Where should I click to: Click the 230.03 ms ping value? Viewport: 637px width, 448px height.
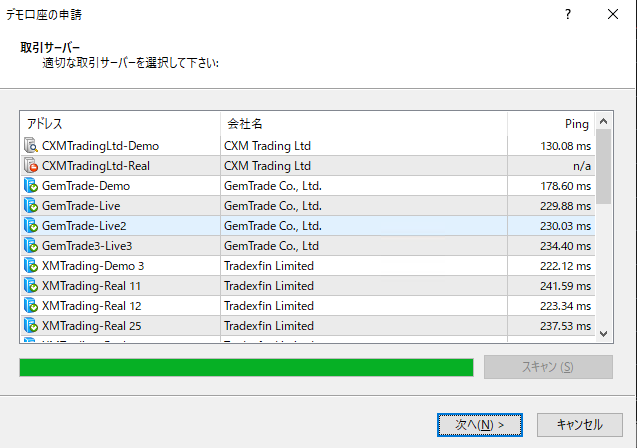pos(566,226)
